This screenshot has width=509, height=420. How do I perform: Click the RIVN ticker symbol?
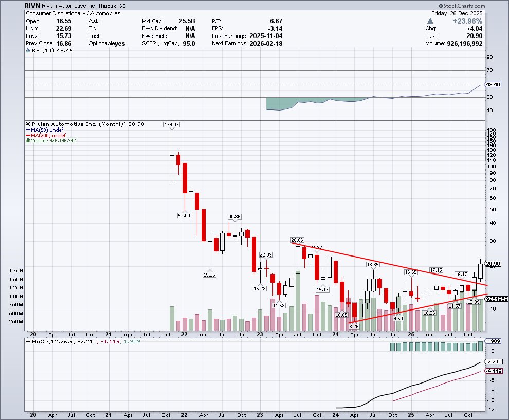[32, 6]
